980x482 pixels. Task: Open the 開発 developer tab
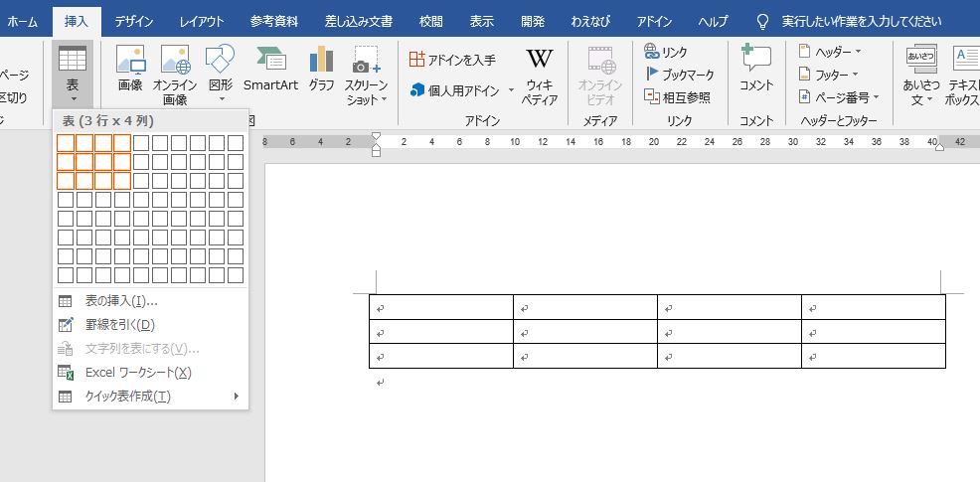(533, 21)
